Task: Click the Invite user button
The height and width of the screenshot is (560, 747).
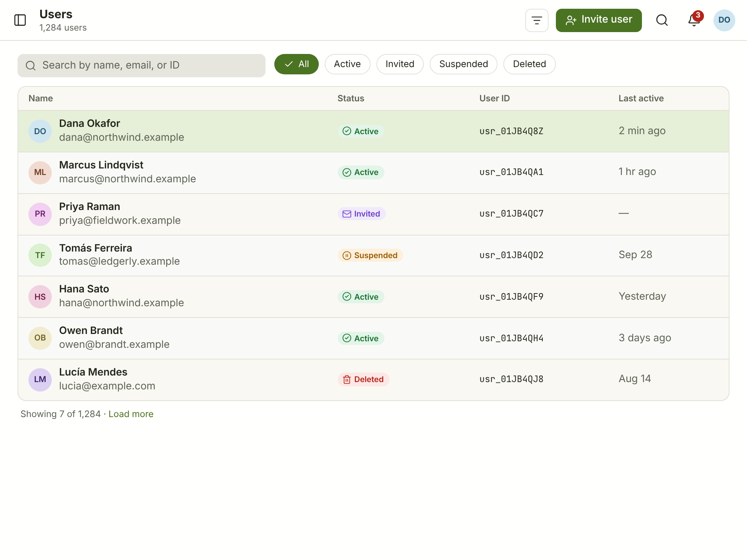Action: click(x=599, y=20)
